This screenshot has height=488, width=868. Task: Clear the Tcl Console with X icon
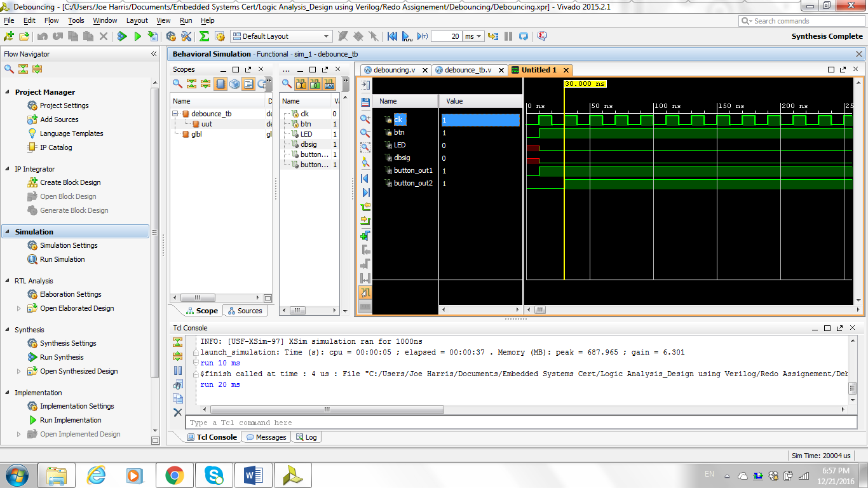[178, 412]
